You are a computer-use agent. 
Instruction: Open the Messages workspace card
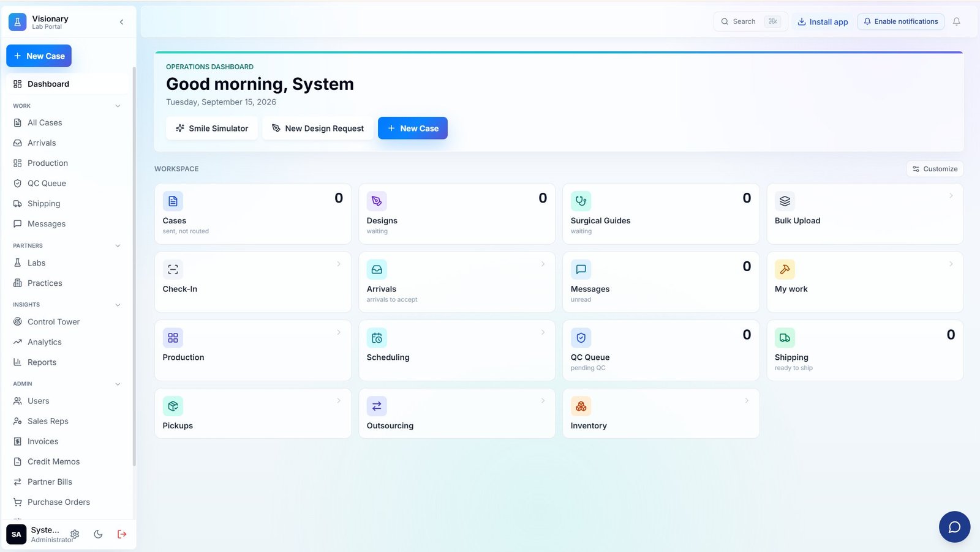661,282
